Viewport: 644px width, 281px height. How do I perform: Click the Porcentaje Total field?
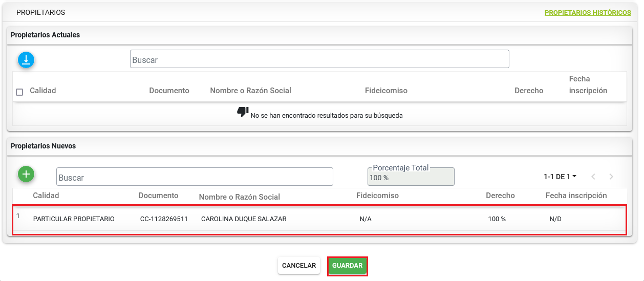tap(411, 177)
